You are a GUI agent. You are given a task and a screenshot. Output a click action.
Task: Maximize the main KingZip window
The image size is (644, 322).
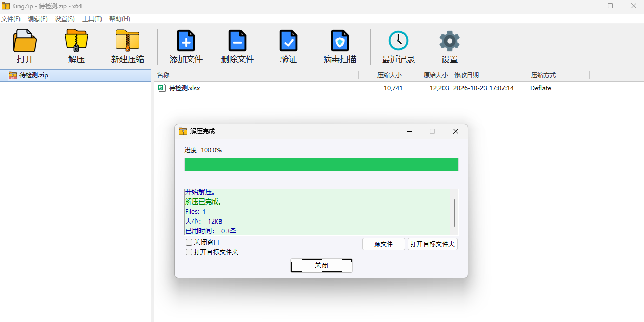(610, 6)
